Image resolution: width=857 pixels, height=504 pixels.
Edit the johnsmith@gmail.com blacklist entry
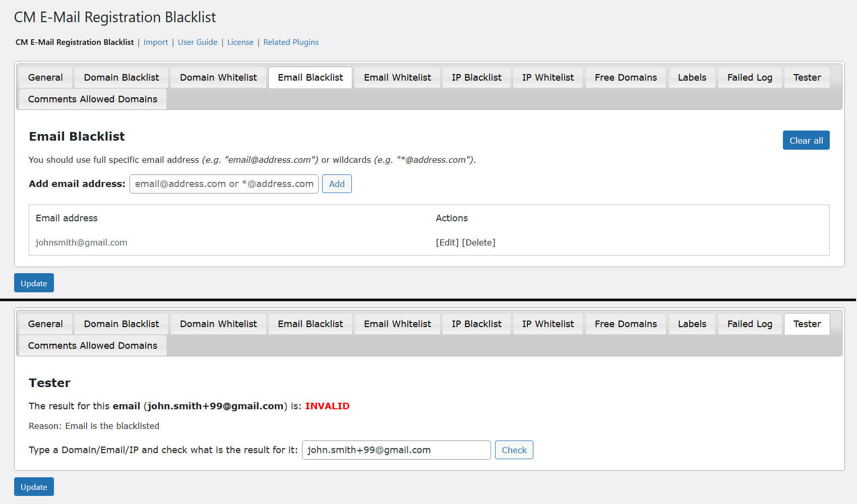pyautogui.click(x=447, y=242)
